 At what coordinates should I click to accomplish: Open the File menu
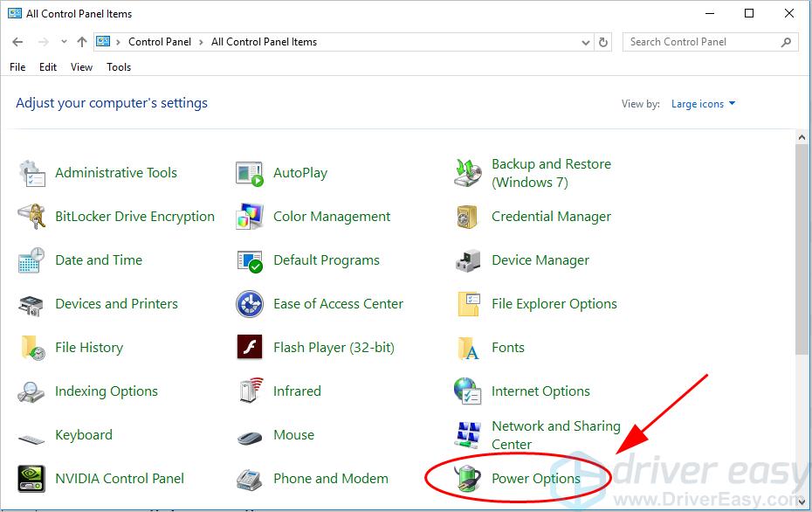point(17,67)
